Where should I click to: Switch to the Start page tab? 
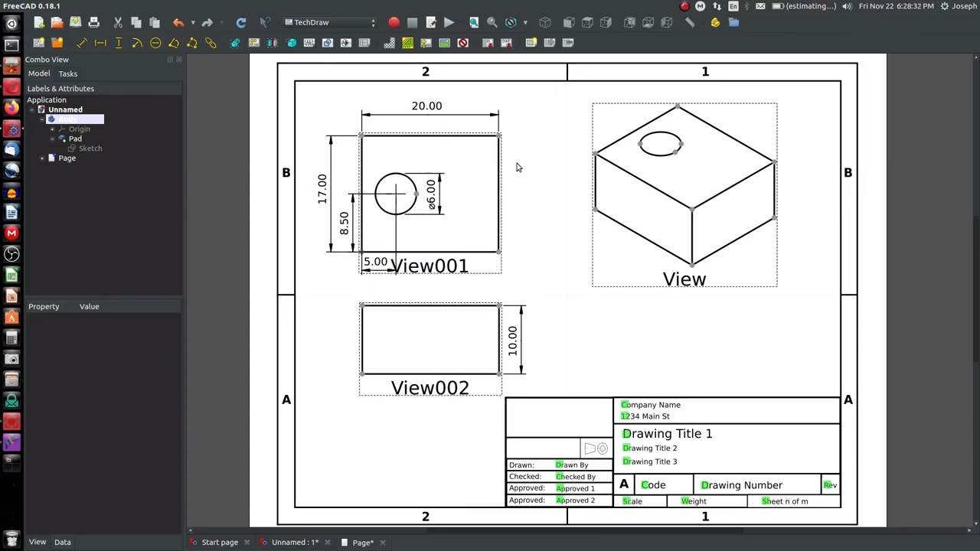pyautogui.click(x=219, y=543)
